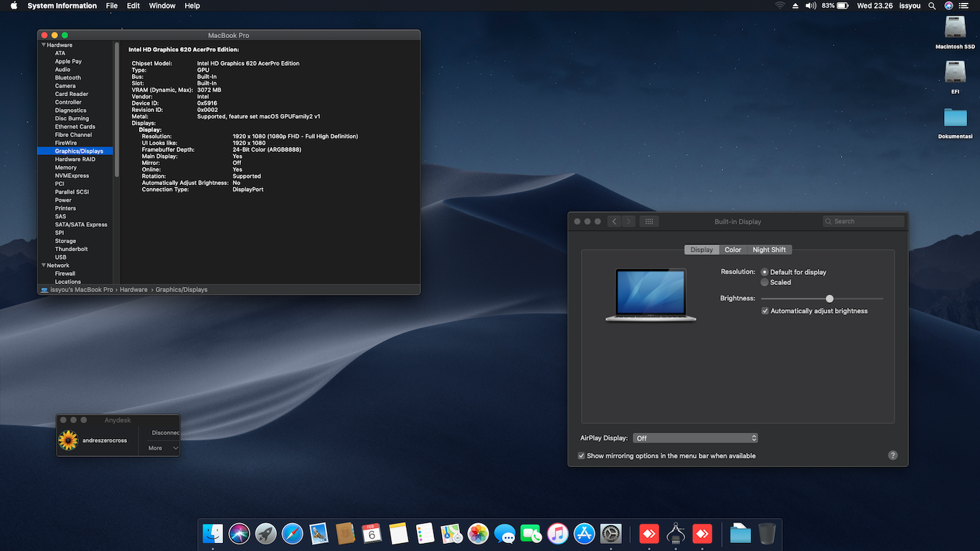Launch Siri from the Dock
This screenshot has width=980, height=551.
tap(239, 533)
